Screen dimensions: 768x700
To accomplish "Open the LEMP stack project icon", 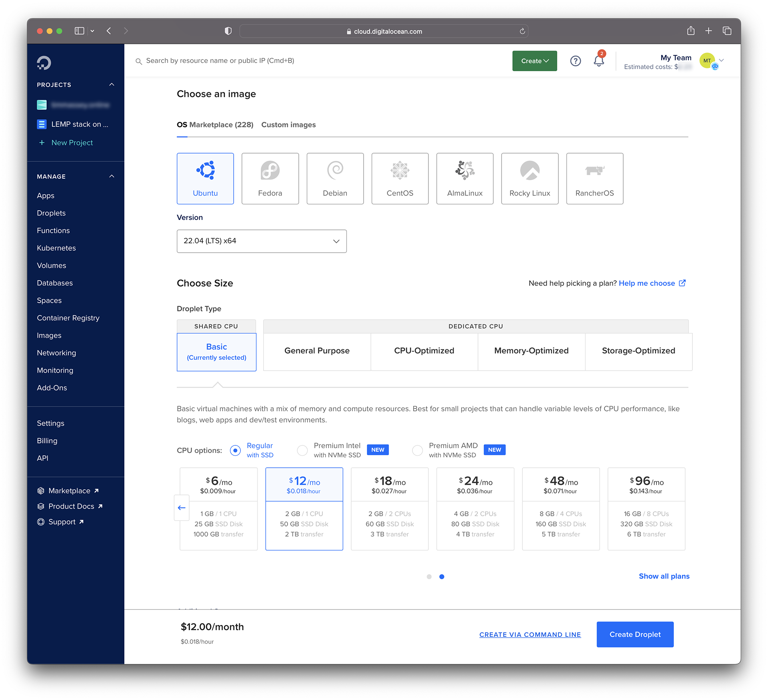I will click(x=42, y=124).
